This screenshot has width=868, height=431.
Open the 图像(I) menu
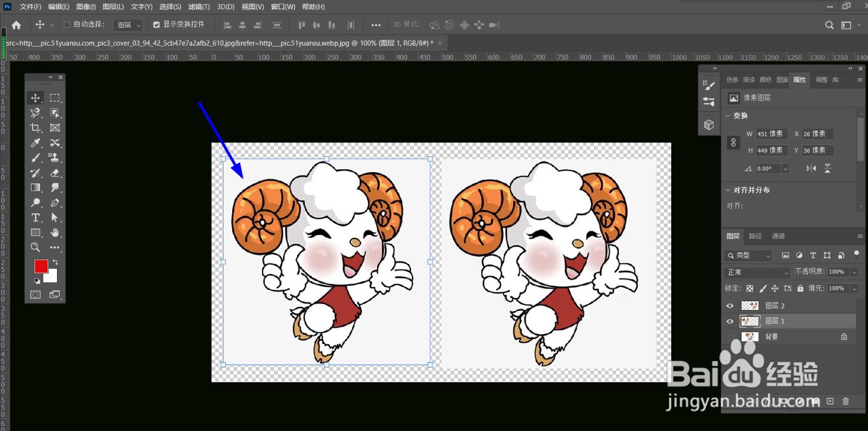(x=86, y=7)
